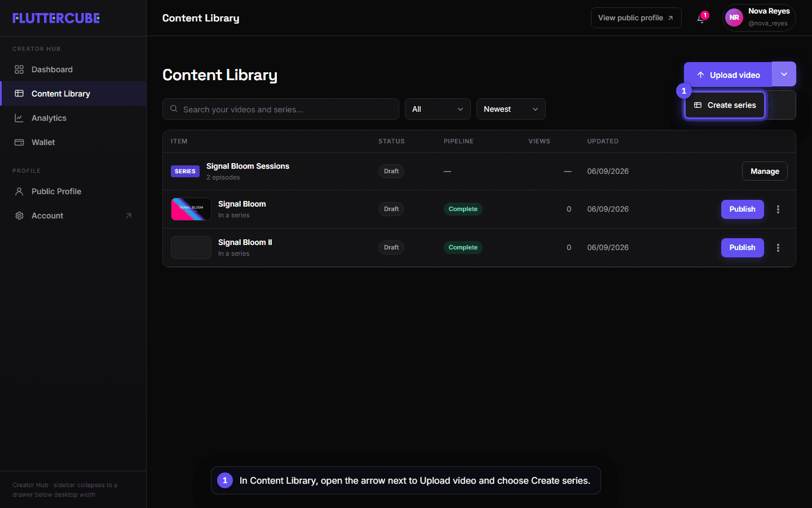This screenshot has width=812, height=508.
Task: Open Signal Bloom II blank thumbnail
Action: click(x=191, y=248)
